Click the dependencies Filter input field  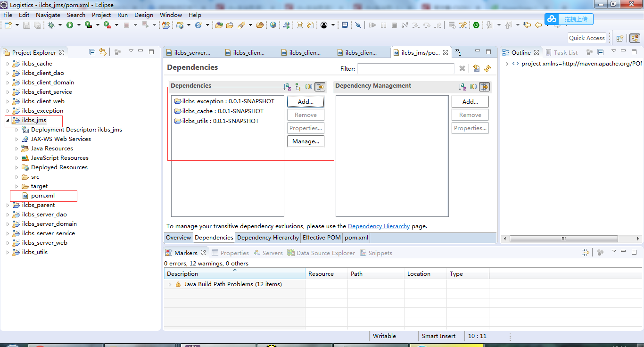[x=405, y=68]
